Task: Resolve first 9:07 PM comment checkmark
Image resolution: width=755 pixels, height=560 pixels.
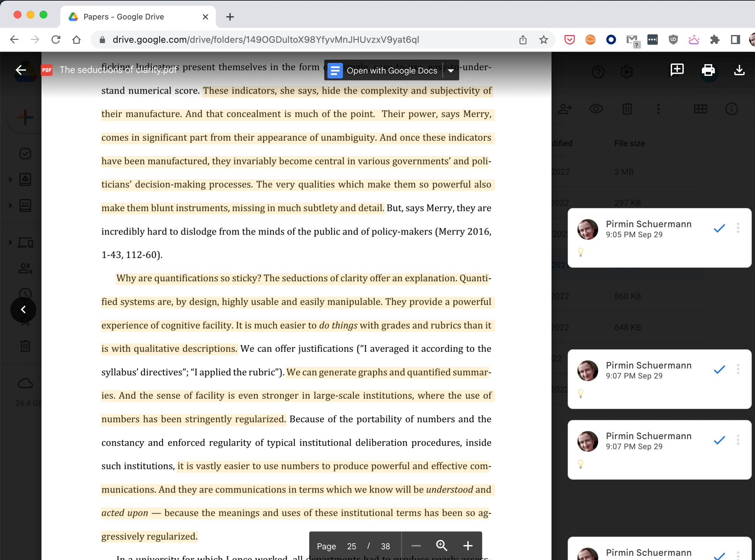Action: click(719, 370)
